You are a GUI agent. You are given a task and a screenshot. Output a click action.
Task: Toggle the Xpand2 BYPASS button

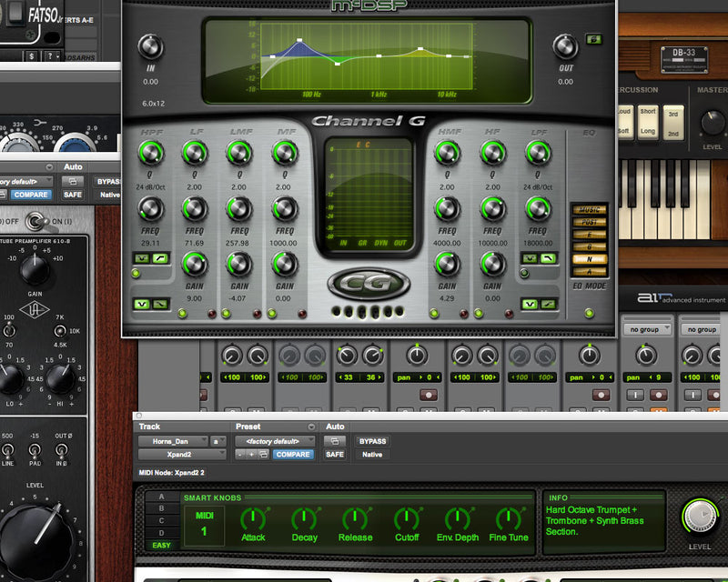[373, 441]
